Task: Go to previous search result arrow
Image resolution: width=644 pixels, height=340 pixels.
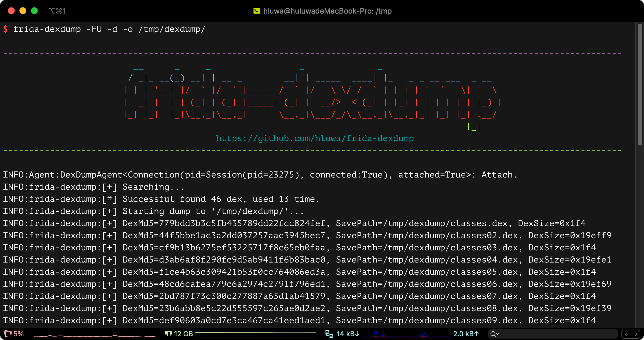Action: (x=626, y=334)
